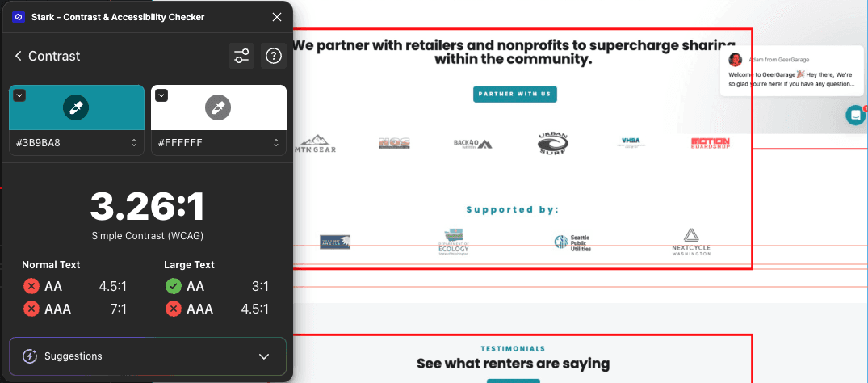Viewport: 868px width, 383px height.
Task: Step the #FFFFFF color format arrows
Action: click(275, 143)
